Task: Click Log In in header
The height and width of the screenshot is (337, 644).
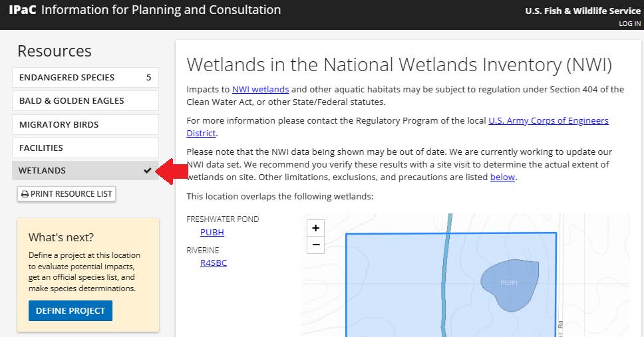Action: (x=629, y=24)
